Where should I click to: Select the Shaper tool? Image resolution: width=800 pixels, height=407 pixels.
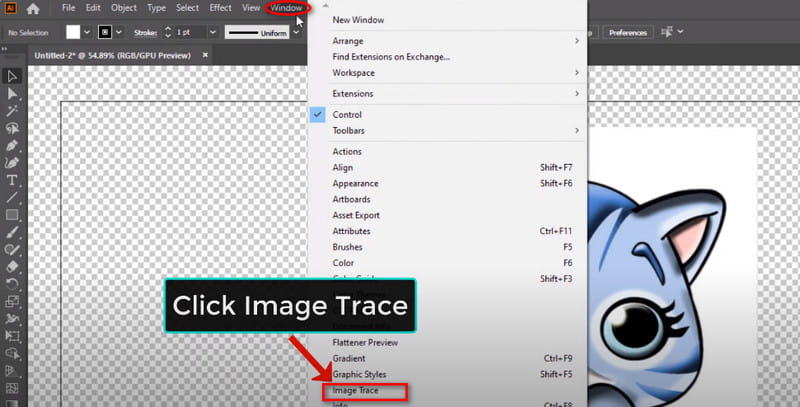(12, 250)
